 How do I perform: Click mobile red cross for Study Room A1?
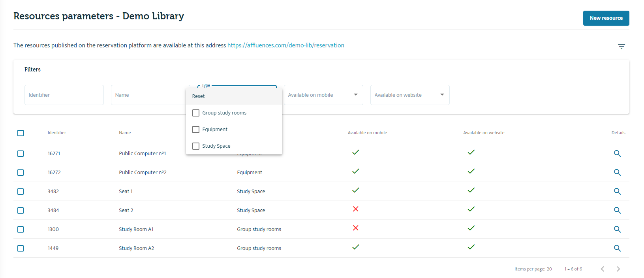(356, 228)
